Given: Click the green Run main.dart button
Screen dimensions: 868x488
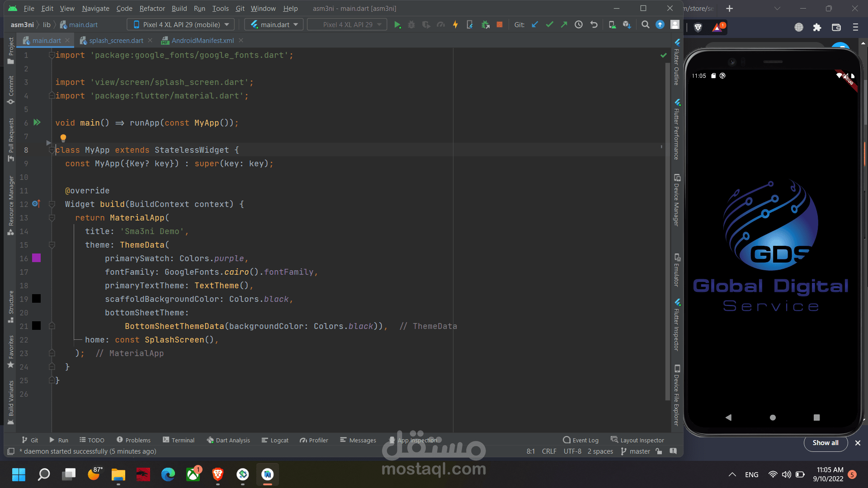Looking at the screenshot, I should [x=397, y=25].
